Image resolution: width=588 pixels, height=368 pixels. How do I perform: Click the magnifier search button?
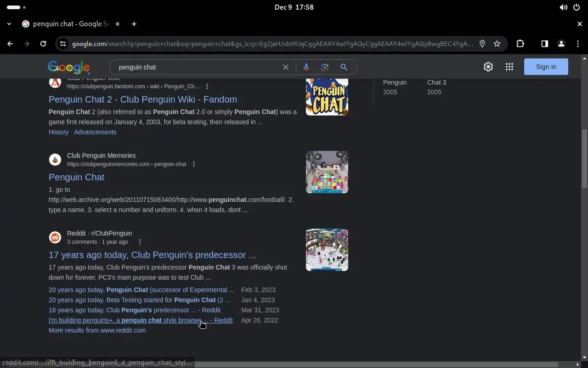pyautogui.click(x=344, y=67)
